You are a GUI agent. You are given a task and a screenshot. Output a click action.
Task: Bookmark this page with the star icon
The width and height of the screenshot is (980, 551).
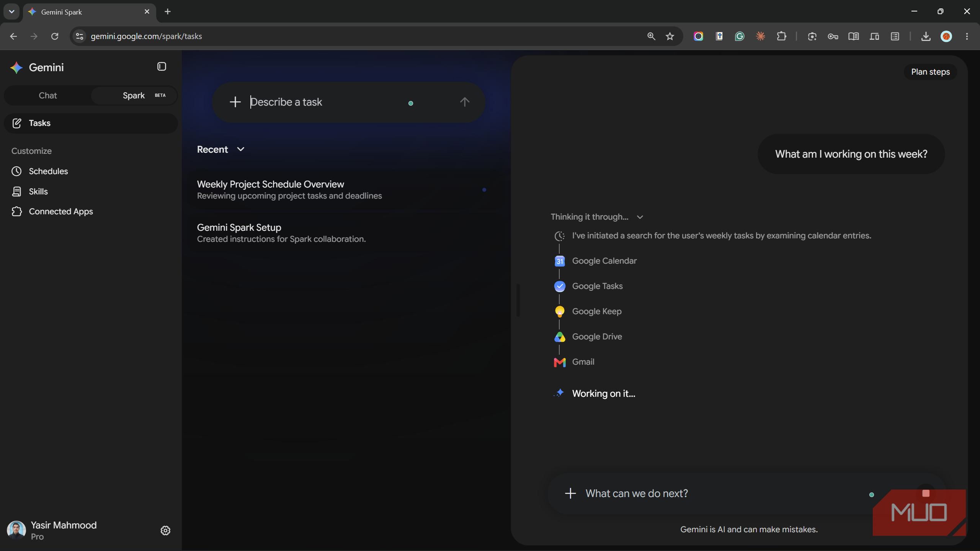(670, 36)
